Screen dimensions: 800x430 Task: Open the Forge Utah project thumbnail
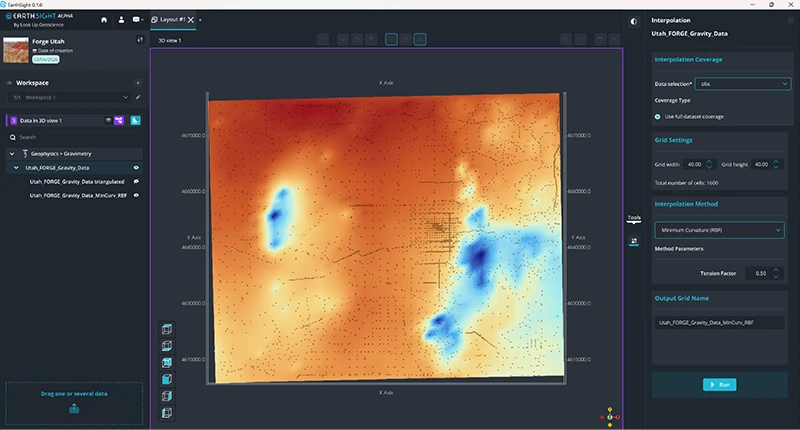point(16,49)
